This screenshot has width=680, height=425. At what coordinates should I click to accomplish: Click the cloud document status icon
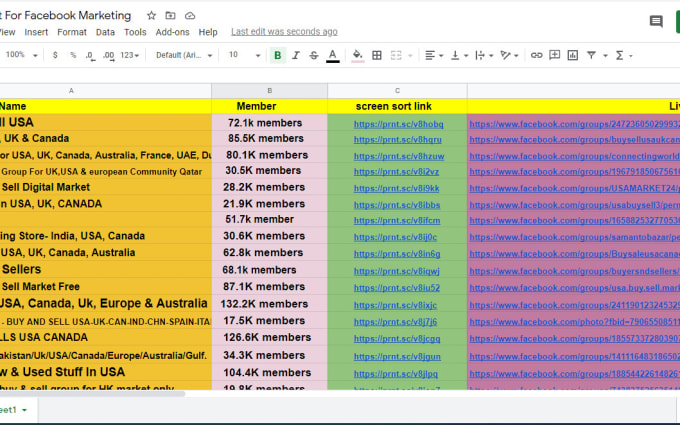pyautogui.click(x=190, y=16)
